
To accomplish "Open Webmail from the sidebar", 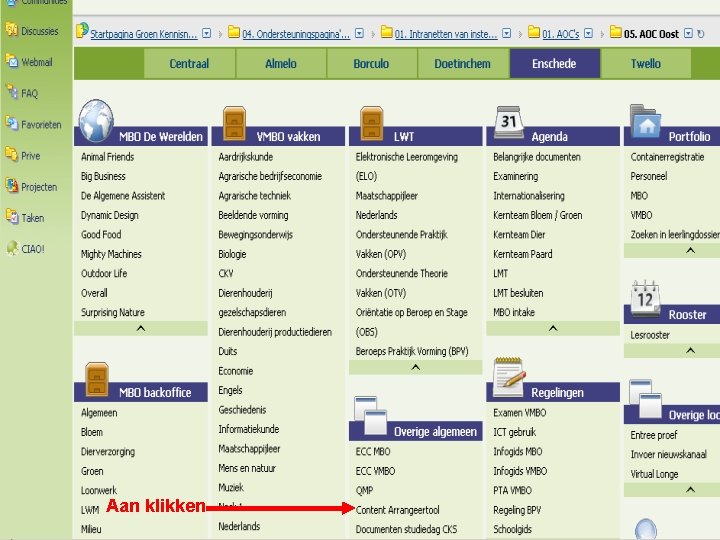I will [x=29, y=62].
